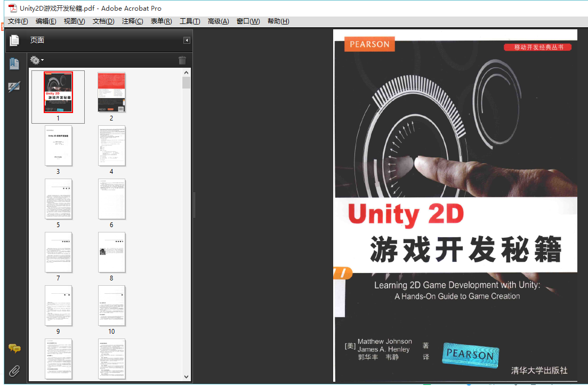
Task: Click the 移动开发经典丛书 red banner
Action: tap(538, 47)
